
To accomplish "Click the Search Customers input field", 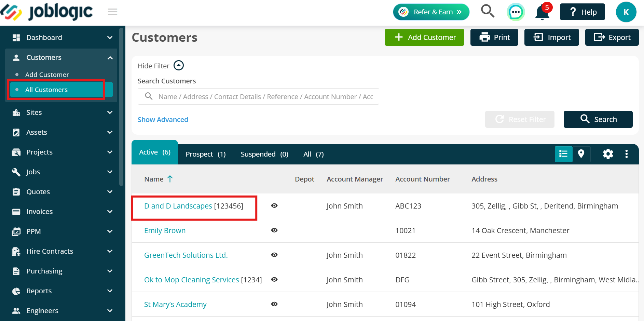I will point(258,96).
